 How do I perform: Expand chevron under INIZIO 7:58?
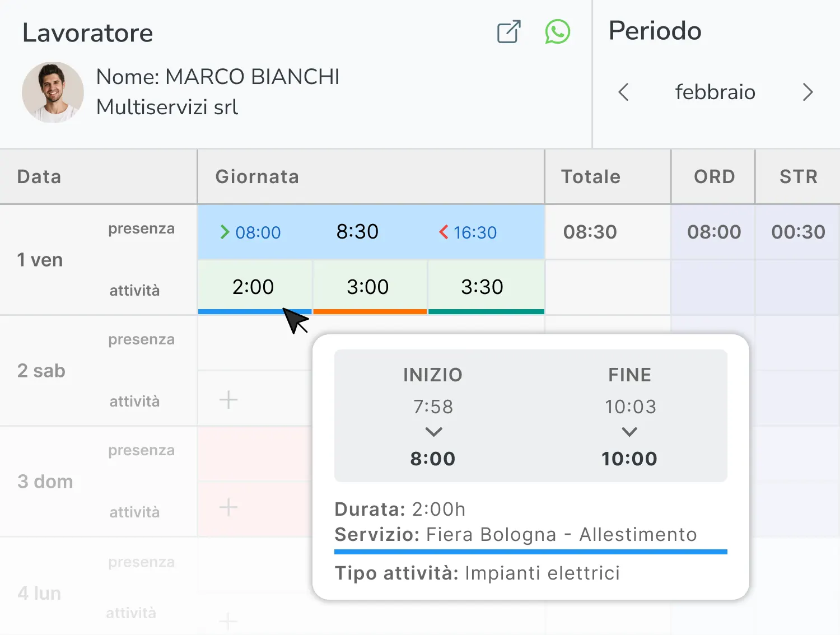click(x=433, y=432)
